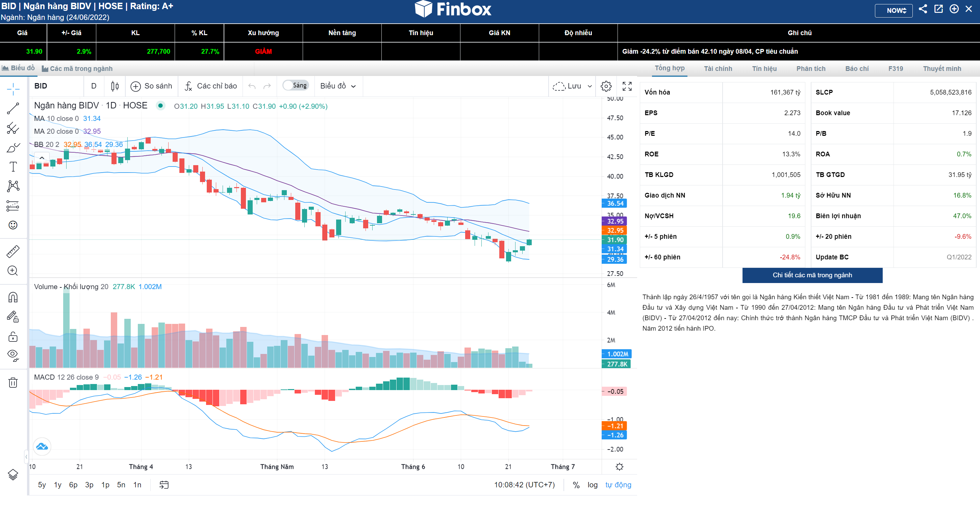The width and height of the screenshot is (980, 511).
Task: Open time axis settings gear
Action: [619, 466]
